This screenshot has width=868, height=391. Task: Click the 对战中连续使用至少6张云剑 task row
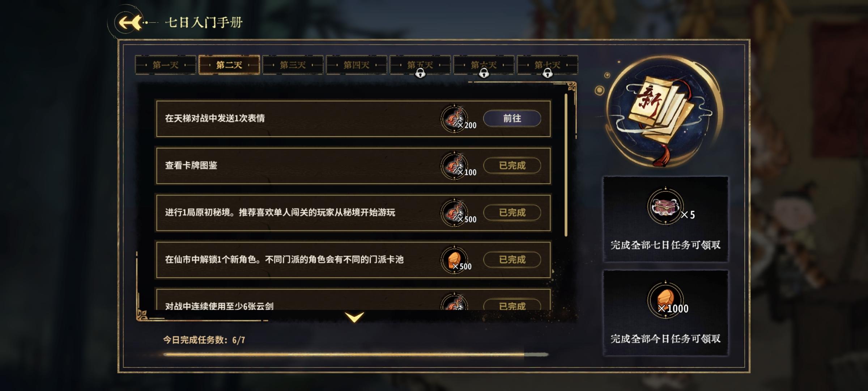pyautogui.click(x=353, y=300)
